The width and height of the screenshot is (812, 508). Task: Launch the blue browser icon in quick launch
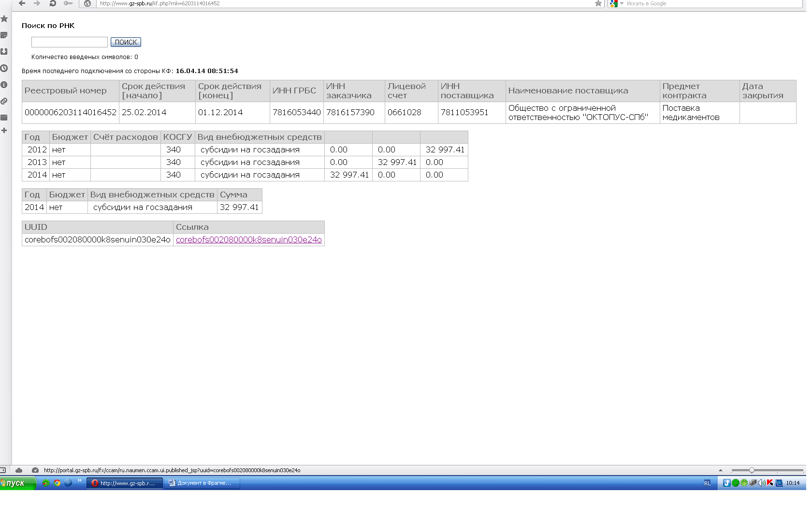tap(68, 483)
